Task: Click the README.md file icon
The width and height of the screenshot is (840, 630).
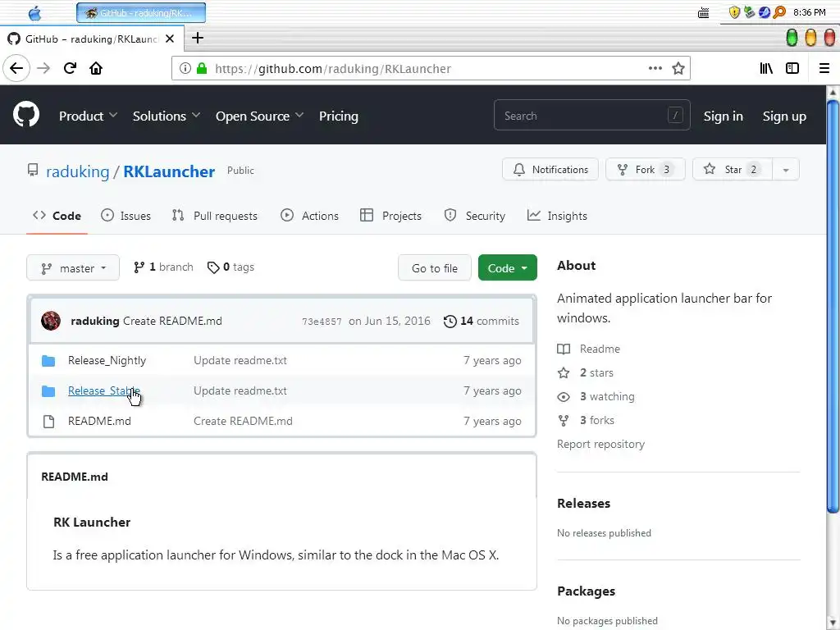Action: [x=48, y=422]
